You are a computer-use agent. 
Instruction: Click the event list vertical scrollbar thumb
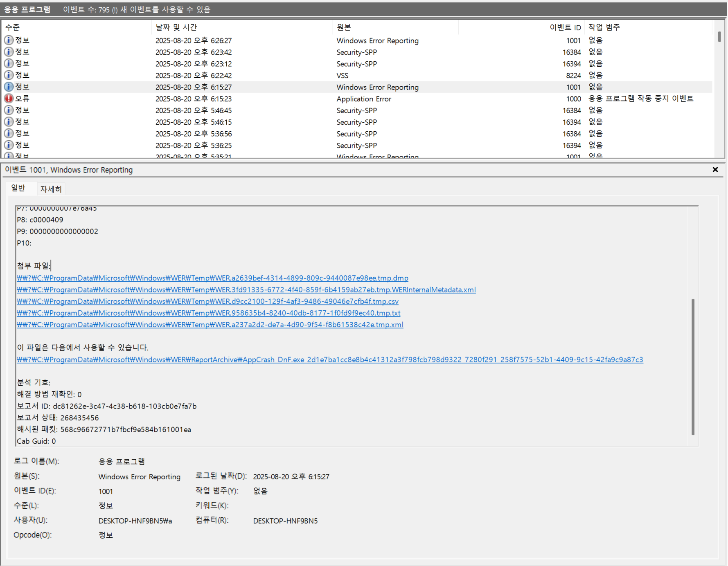pyautogui.click(x=719, y=36)
